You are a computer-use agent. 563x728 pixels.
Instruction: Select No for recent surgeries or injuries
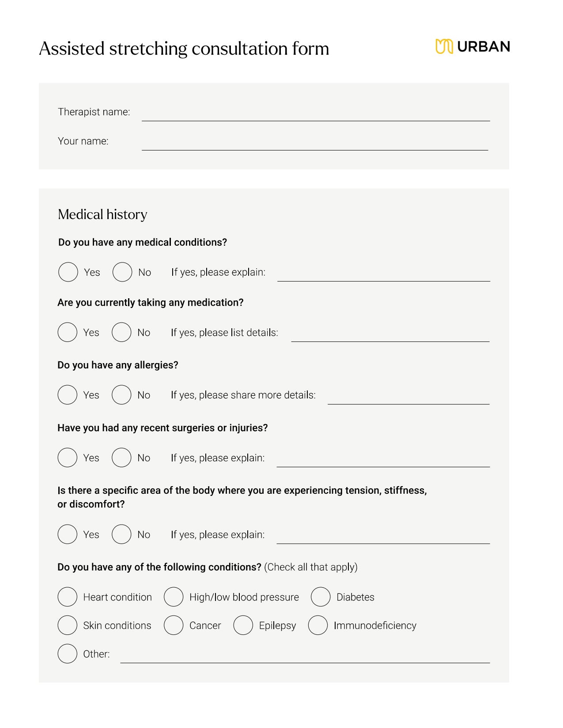pos(121,458)
